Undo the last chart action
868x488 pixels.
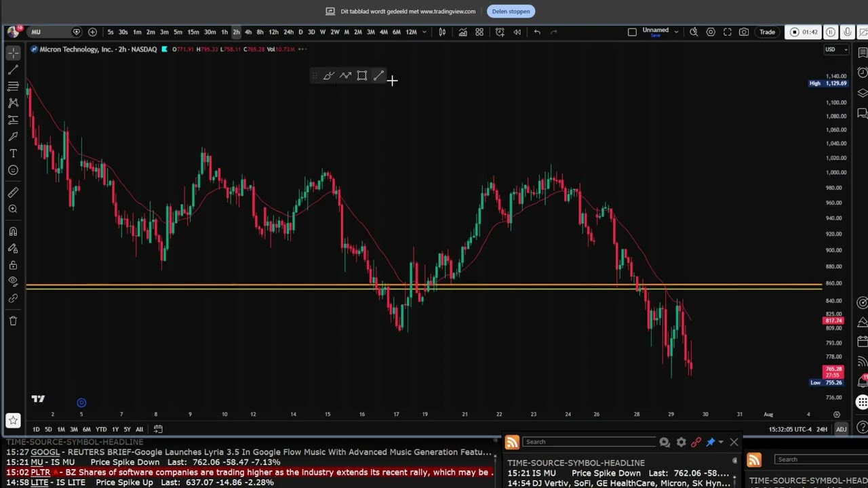tap(537, 32)
